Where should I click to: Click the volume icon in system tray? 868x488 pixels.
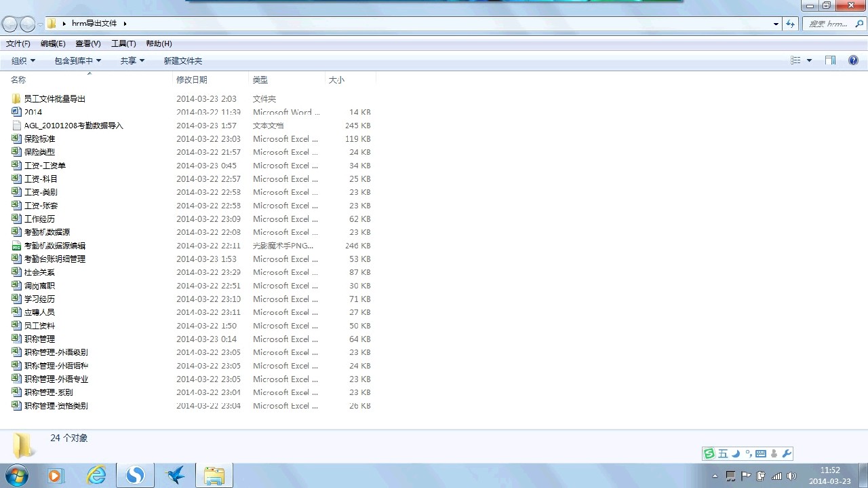pyautogui.click(x=791, y=476)
